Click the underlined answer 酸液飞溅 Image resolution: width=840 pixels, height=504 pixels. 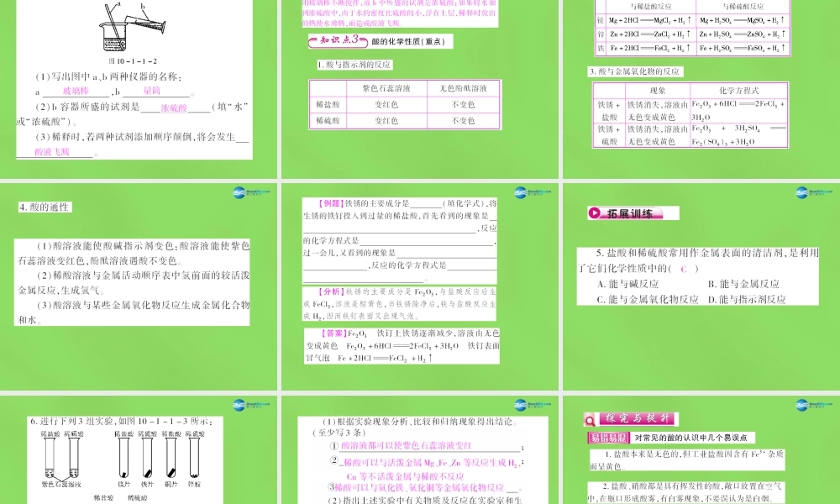(x=51, y=152)
